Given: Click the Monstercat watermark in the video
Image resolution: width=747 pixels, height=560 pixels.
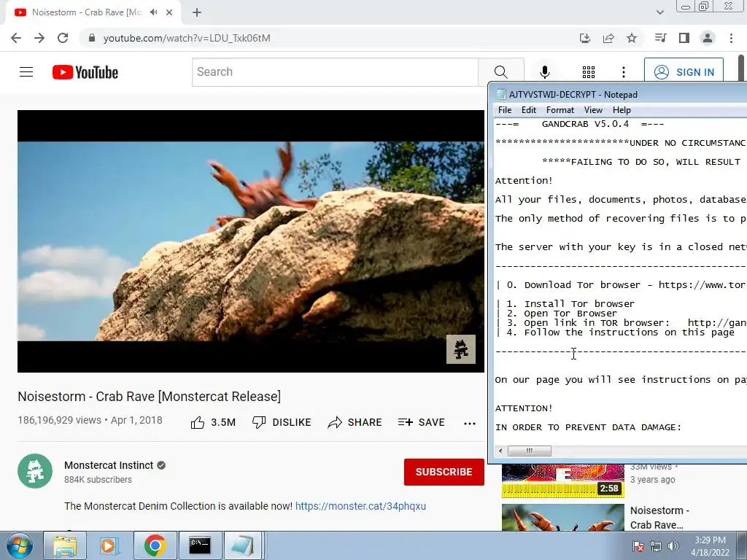Looking at the screenshot, I should tap(461, 349).
